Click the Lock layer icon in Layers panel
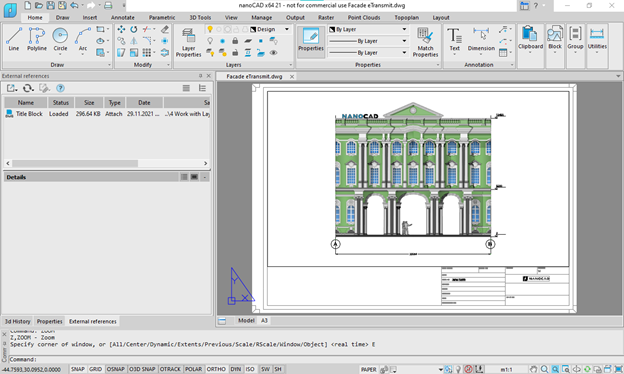Viewport: 624px width, 374px height. tap(235, 41)
